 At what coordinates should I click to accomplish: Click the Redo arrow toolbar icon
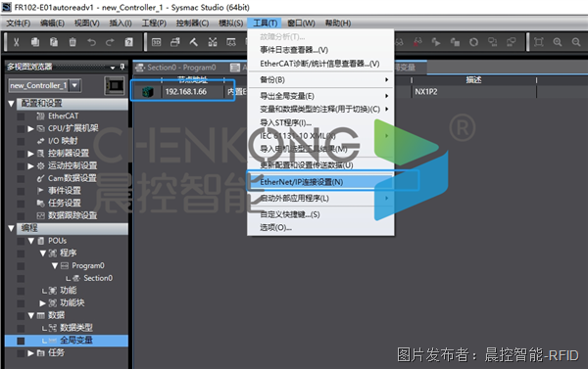coord(110,42)
